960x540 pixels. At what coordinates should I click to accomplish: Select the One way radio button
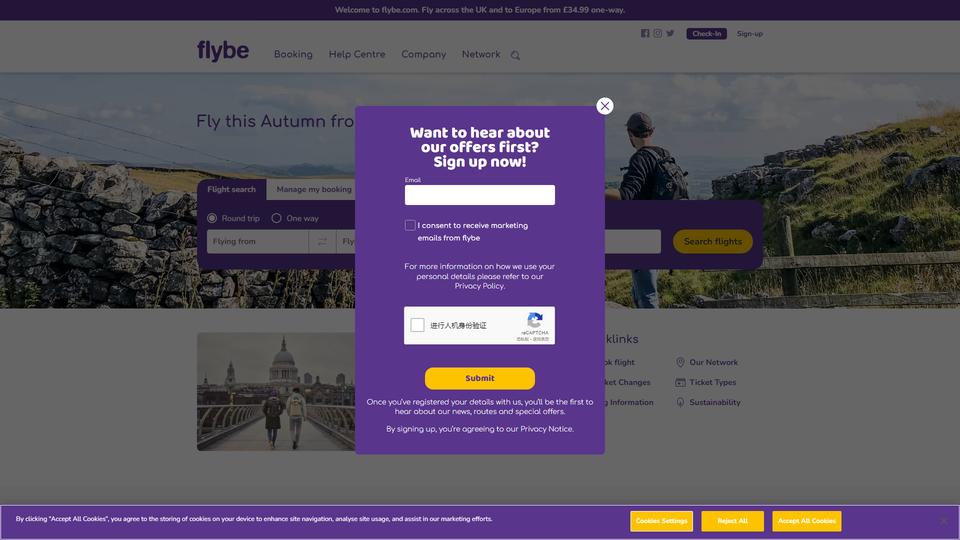pos(276,218)
